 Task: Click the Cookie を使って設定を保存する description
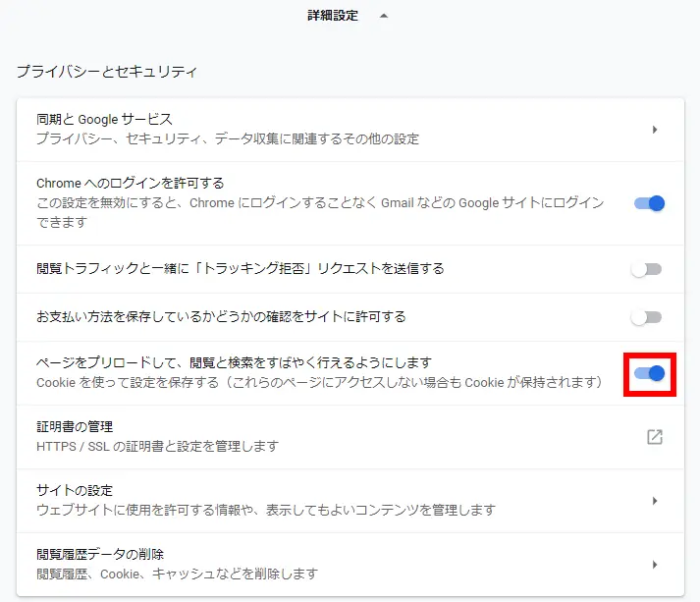[x=319, y=382]
